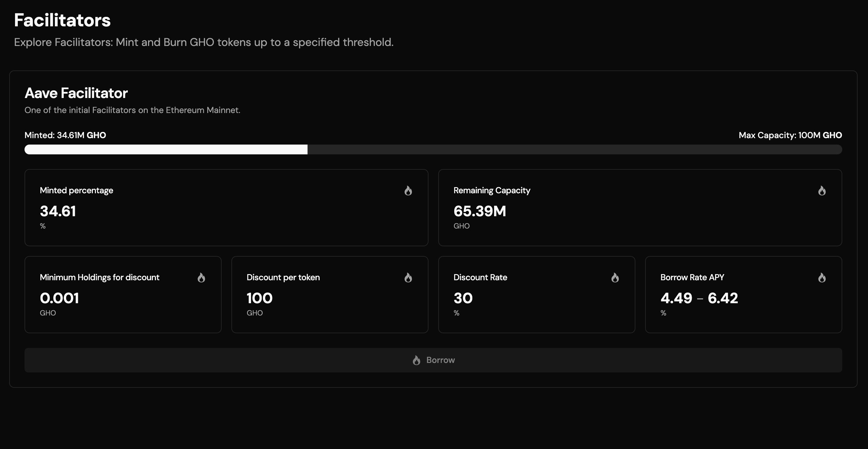Click the 'Discount per token' label
The image size is (868, 449).
click(x=283, y=277)
